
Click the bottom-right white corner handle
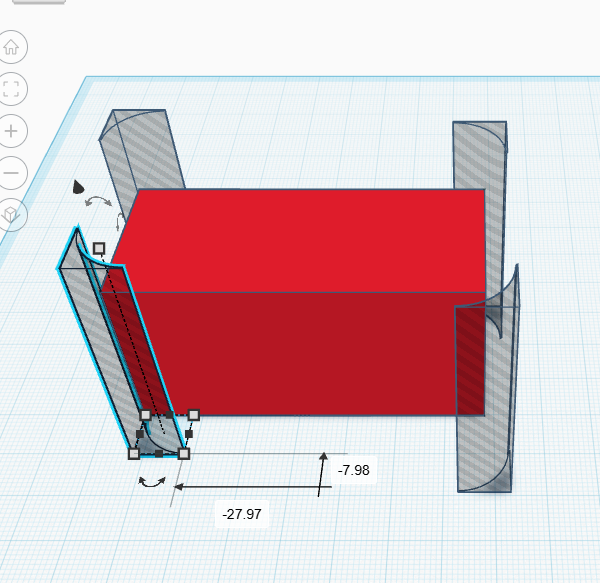184,454
